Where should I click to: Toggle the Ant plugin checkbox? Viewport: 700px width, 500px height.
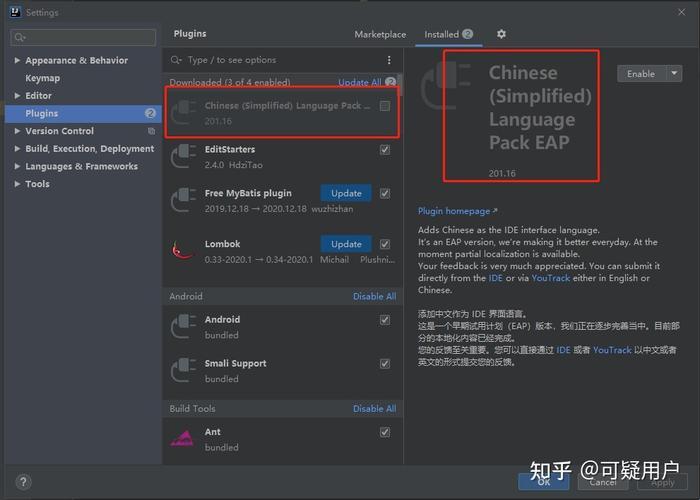pos(384,432)
